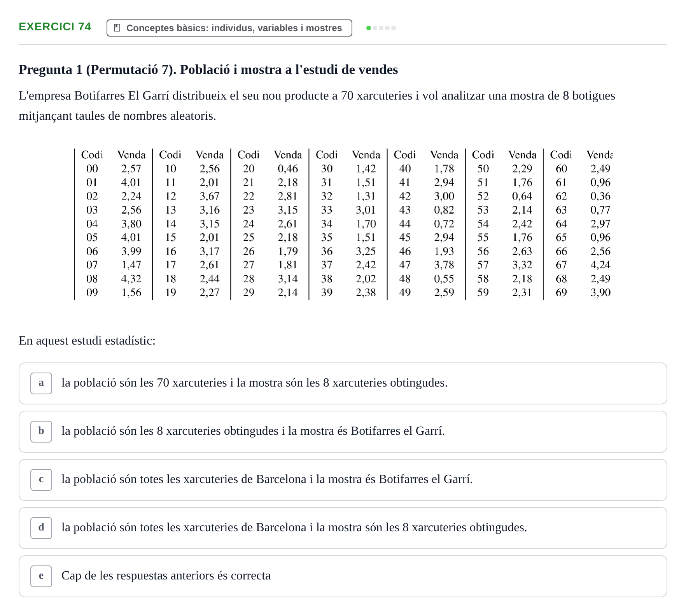Open the 'Conceptes bàsics: individus, variables i mostres' tag
This screenshot has height=616, width=686.
[229, 28]
